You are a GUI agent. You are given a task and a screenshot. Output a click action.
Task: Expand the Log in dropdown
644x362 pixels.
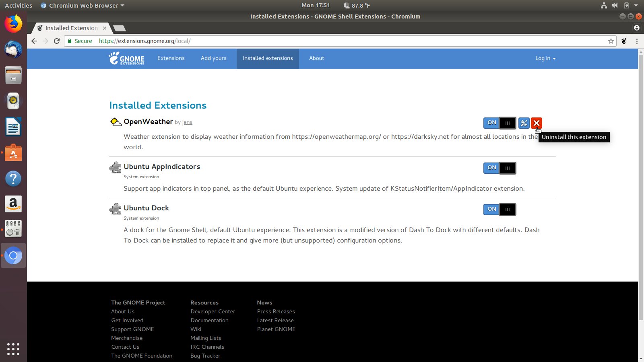click(545, 58)
